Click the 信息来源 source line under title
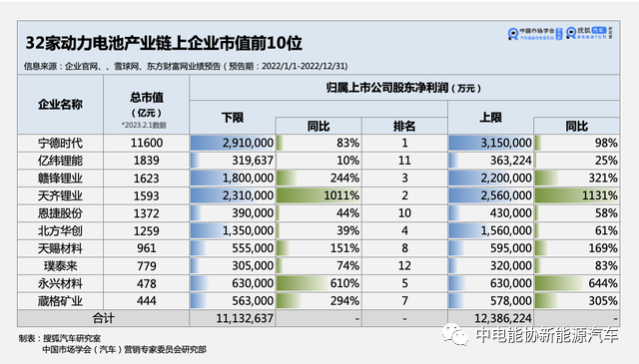 pyautogui.click(x=186, y=66)
